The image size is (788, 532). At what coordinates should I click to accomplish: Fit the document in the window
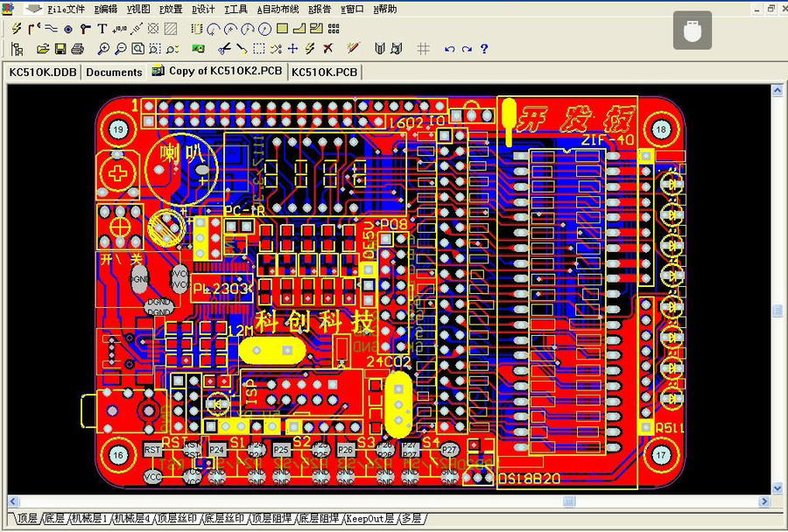click(137, 49)
